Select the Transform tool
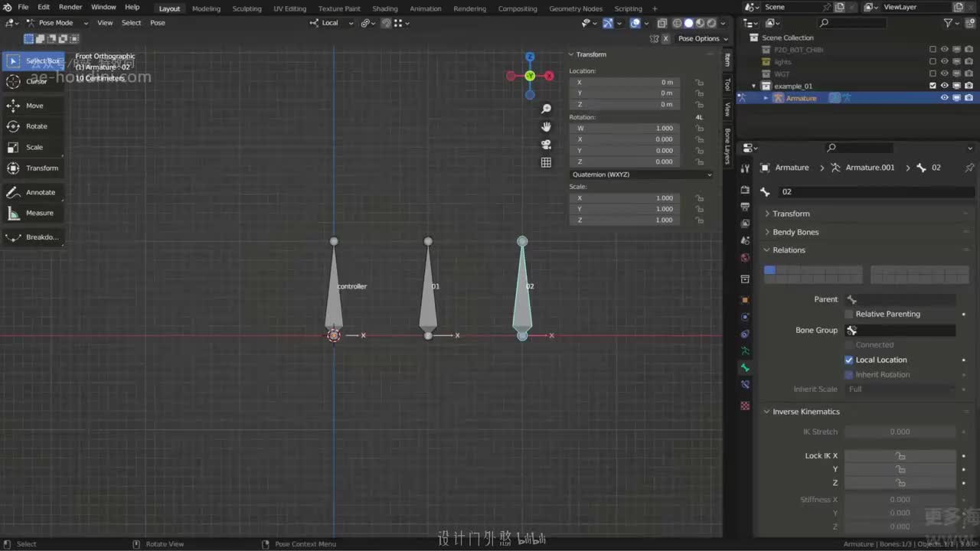Image resolution: width=980 pixels, height=551 pixels. (34, 168)
